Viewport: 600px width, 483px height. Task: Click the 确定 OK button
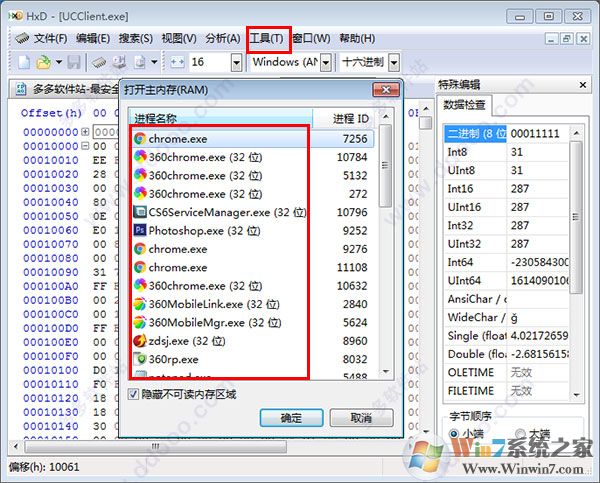pos(291,418)
